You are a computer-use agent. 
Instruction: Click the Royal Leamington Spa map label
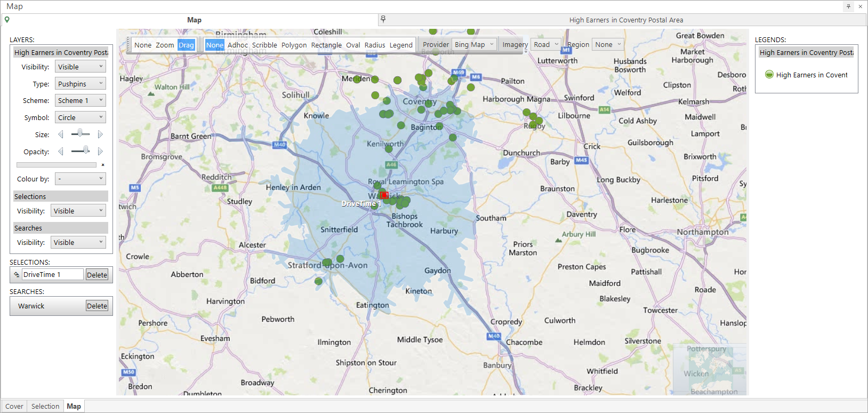[406, 181]
